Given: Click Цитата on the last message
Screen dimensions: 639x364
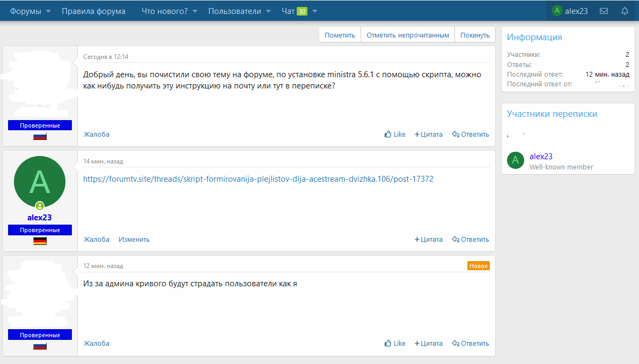Looking at the screenshot, I should click(x=428, y=343).
